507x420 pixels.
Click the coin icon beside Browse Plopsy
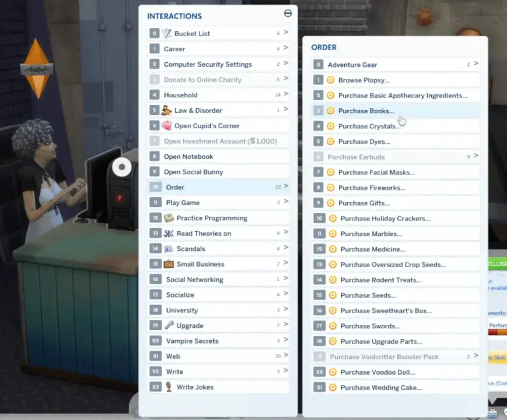click(x=330, y=80)
